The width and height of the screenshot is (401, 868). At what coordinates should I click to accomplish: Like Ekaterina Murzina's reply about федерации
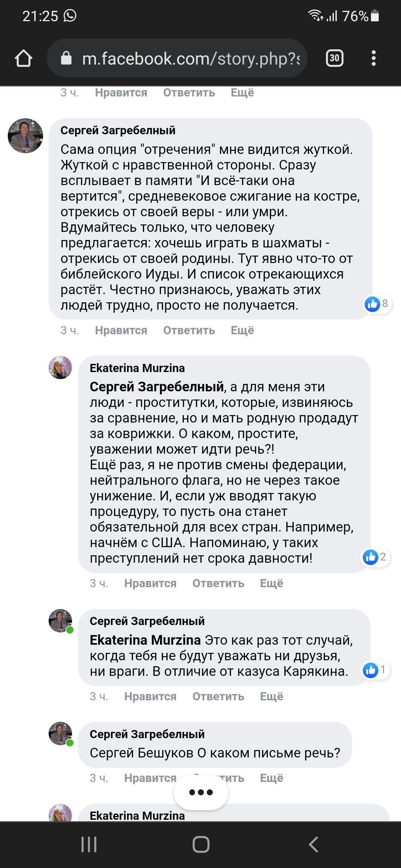[x=150, y=583]
